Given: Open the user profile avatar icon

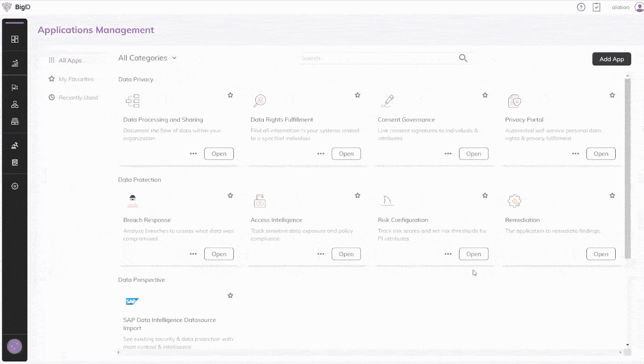Looking at the screenshot, I should (x=639, y=7).
